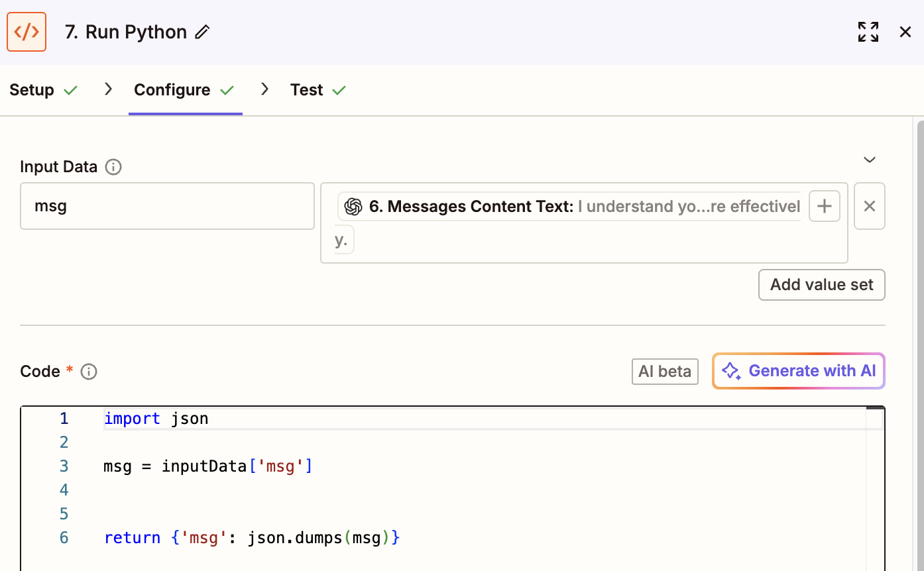Click the orange Python code step icon

tap(27, 32)
